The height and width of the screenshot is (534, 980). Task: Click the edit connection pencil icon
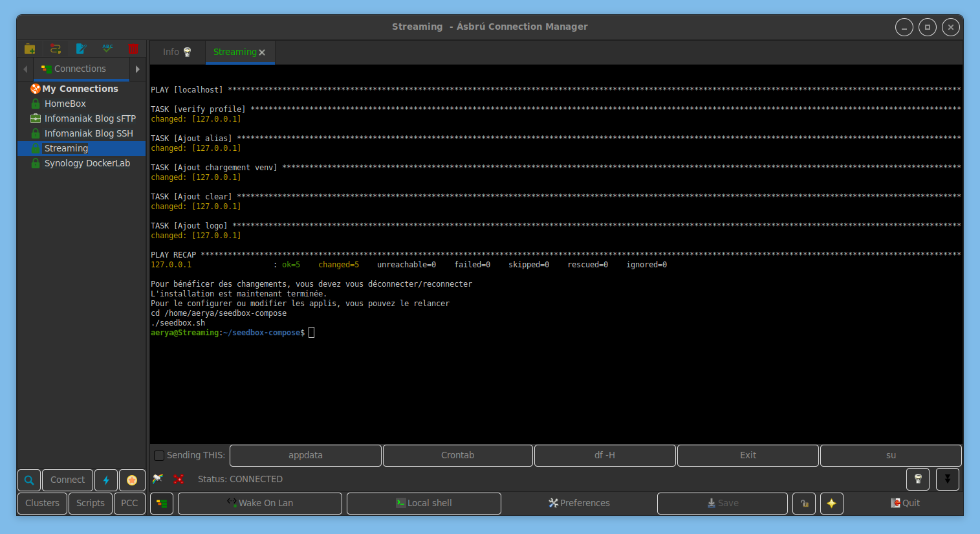(82, 49)
